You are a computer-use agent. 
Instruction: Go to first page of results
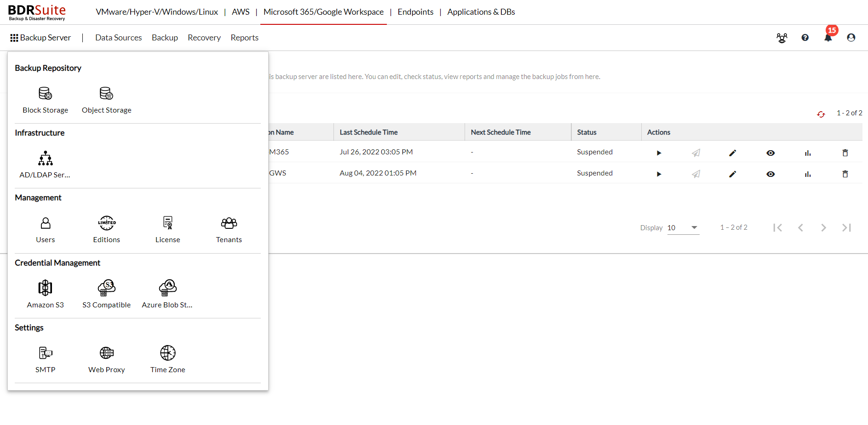777,228
